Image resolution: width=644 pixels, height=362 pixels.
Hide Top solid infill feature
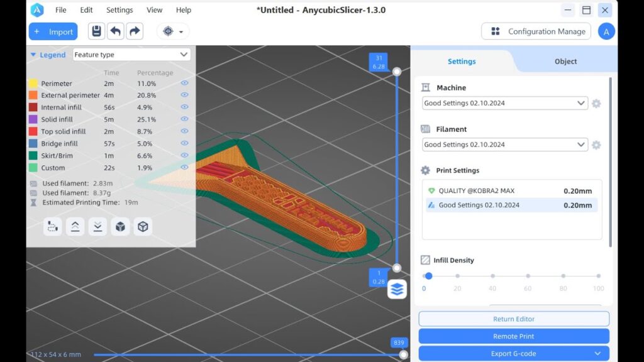coord(184,131)
